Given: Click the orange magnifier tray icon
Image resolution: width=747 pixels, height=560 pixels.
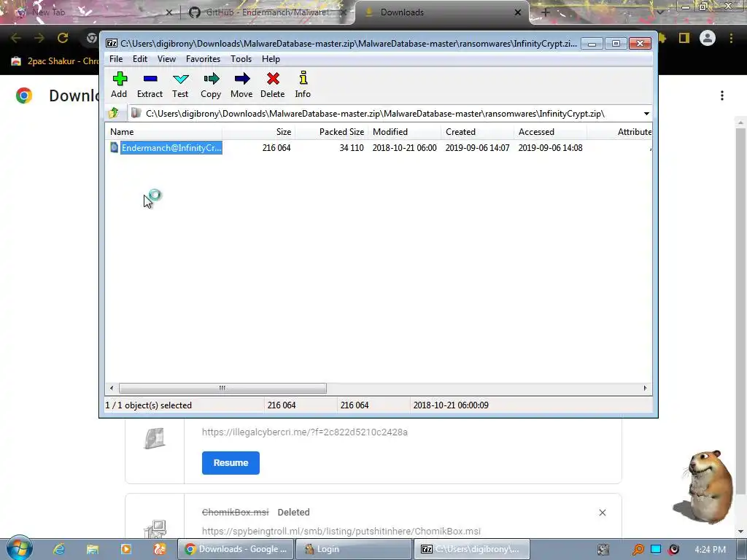Looking at the screenshot, I should click(x=638, y=550).
